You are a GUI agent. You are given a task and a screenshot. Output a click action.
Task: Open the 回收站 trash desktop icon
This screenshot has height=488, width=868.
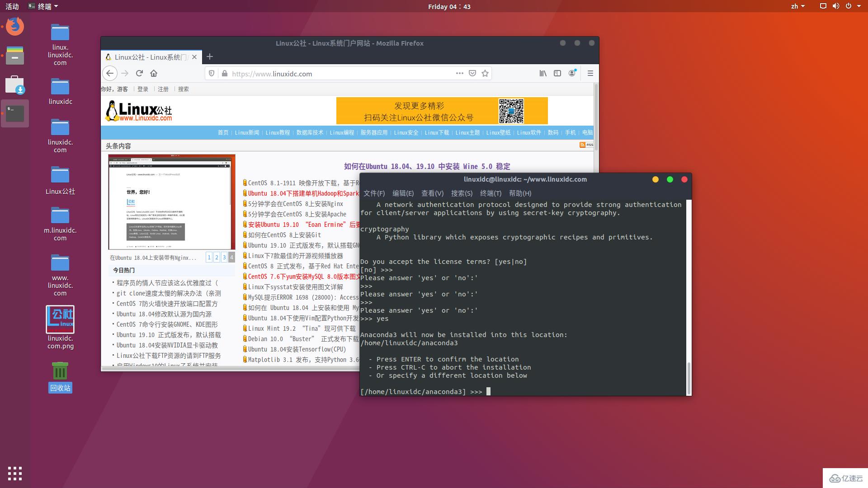point(60,377)
